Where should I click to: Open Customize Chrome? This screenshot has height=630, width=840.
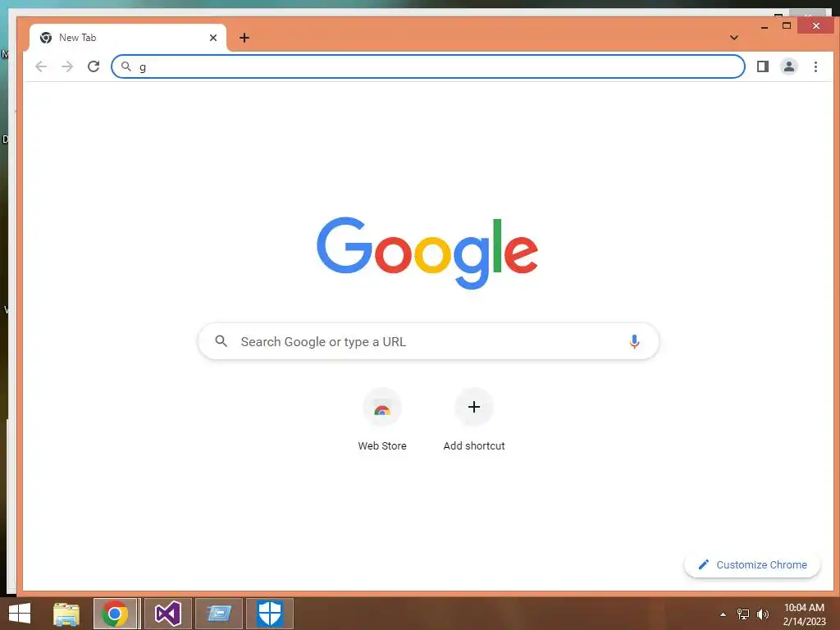[x=752, y=564]
